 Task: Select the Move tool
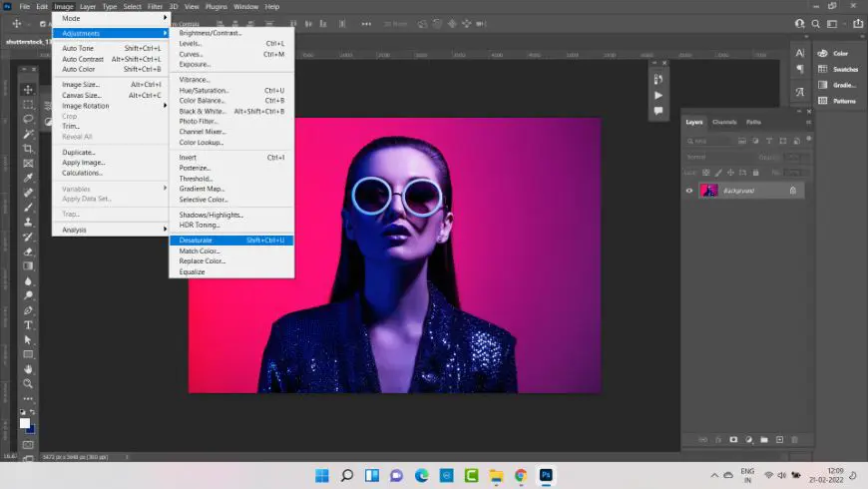[x=28, y=90]
